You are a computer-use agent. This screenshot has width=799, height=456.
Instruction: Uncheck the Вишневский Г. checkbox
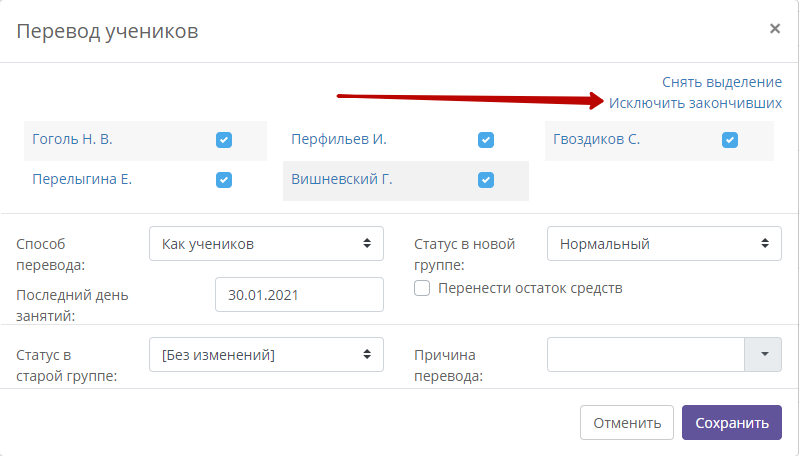point(486,180)
